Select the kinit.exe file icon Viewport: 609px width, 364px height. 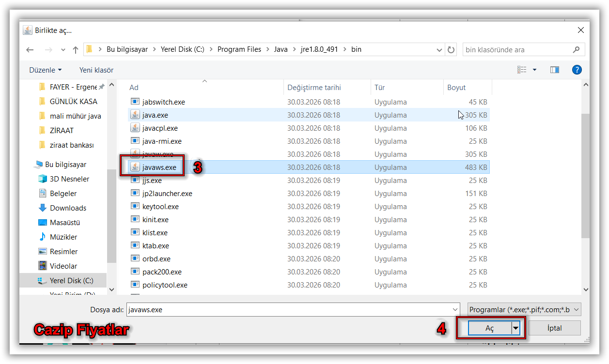(135, 219)
